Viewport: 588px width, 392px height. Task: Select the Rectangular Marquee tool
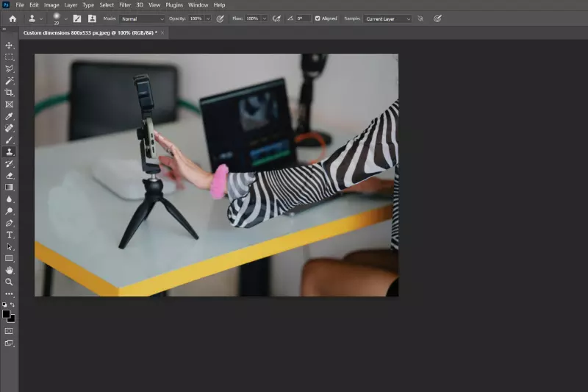(x=9, y=57)
